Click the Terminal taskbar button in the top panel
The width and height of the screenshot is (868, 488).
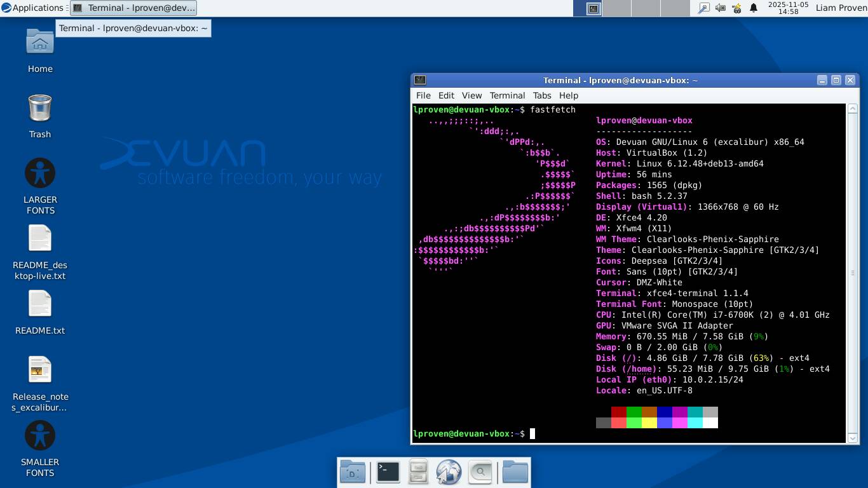tap(133, 8)
